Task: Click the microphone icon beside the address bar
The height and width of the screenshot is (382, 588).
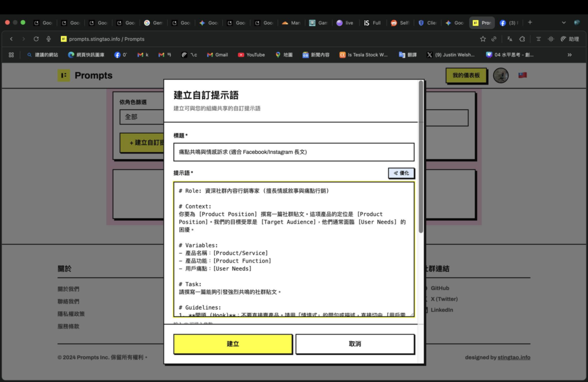Action: tap(49, 39)
